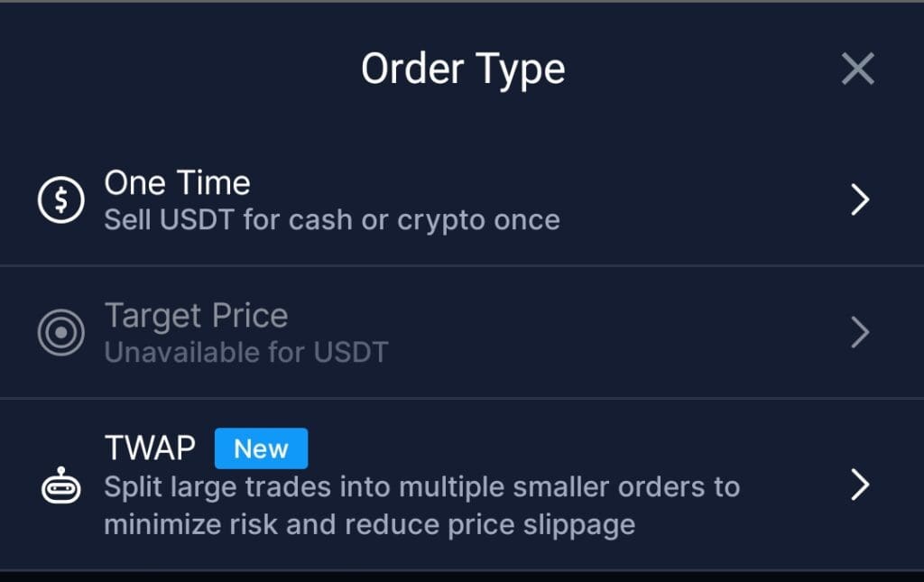Click the bullseye Target Price icon
Image resolution: width=924 pixels, height=582 pixels.
tap(60, 333)
